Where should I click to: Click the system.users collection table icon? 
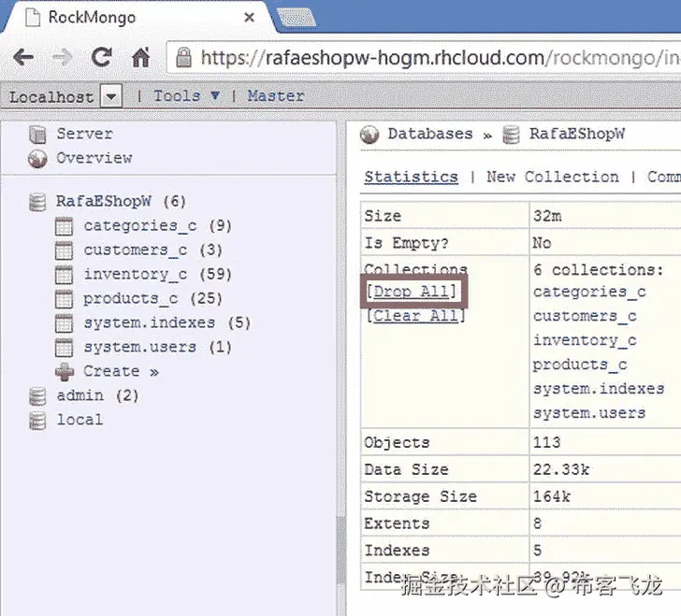(64, 348)
